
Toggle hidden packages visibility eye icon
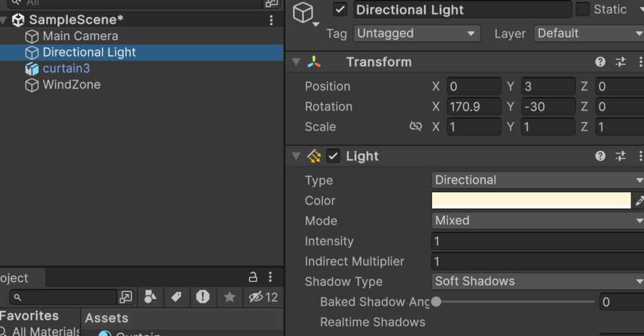[x=255, y=297]
